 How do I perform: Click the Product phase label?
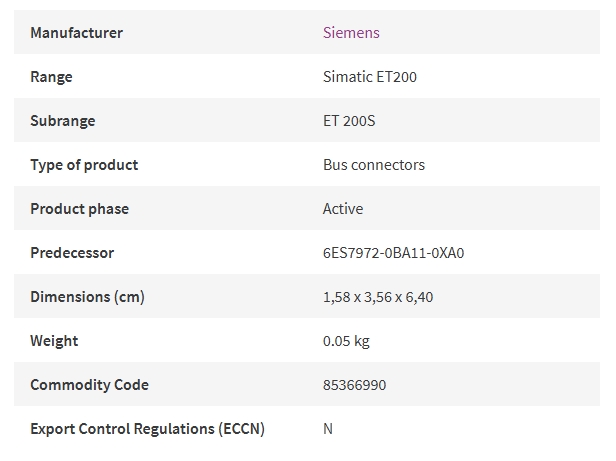(x=80, y=209)
